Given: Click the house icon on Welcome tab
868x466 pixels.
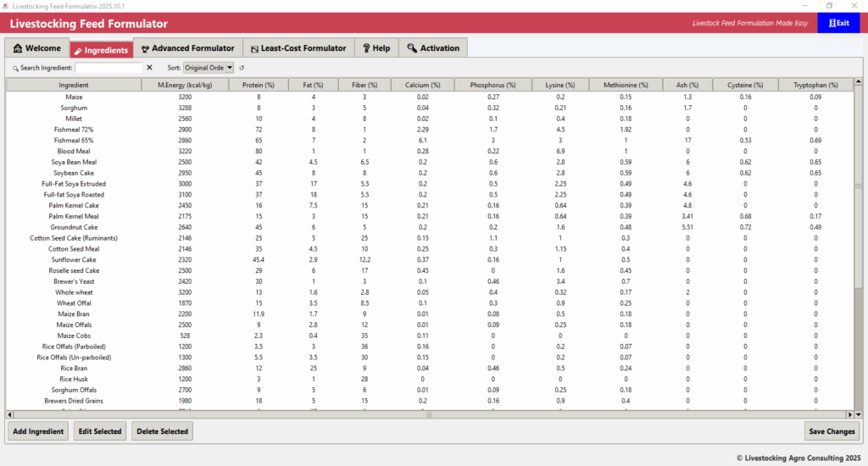Looking at the screenshot, I should tap(17, 48).
